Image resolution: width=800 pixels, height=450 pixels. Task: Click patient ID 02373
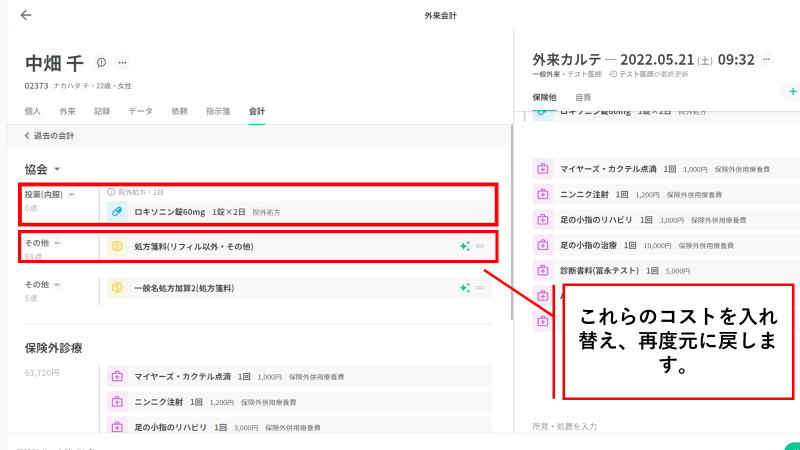(36, 86)
